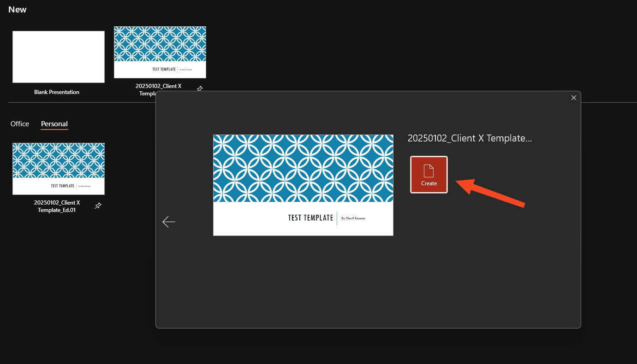Click the large template preview image in dialog
Viewport: 637px width, 364px height.
pyautogui.click(x=303, y=185)
